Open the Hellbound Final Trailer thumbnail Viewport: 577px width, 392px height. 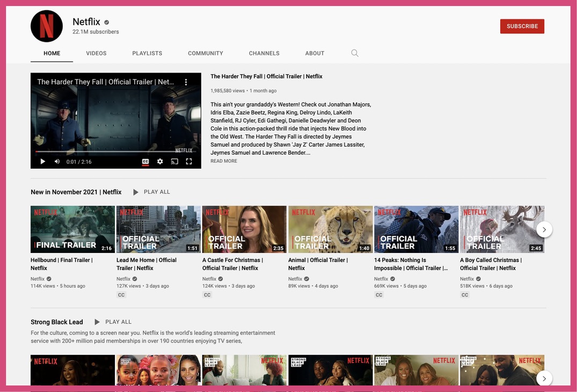(72, 229)
